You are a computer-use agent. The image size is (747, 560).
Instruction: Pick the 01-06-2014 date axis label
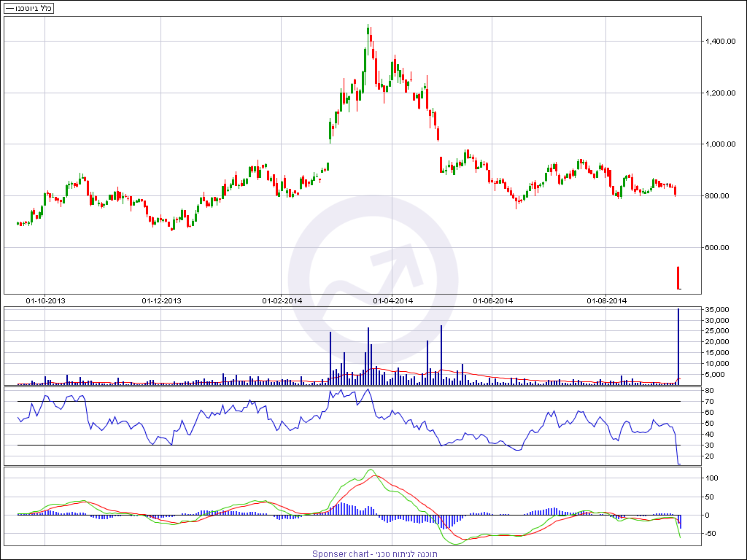(x=493, y=300)
